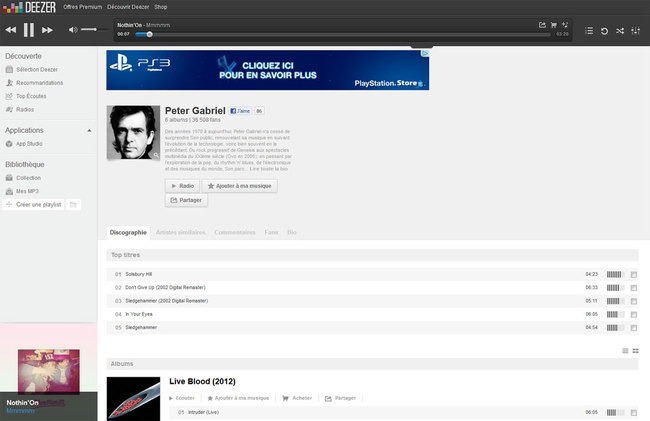Open Sélection Deezer in sidebar
The image size is (650, 421).
click(x=37, y=70)
